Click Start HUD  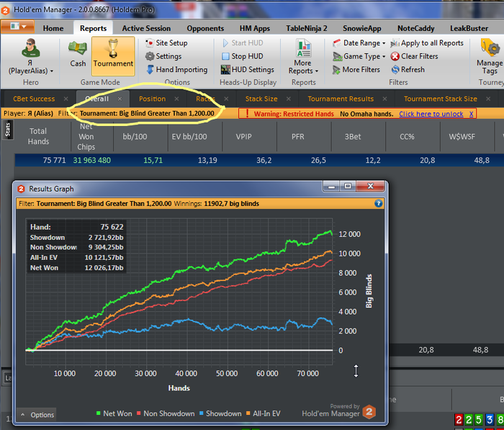pos(243,42)
